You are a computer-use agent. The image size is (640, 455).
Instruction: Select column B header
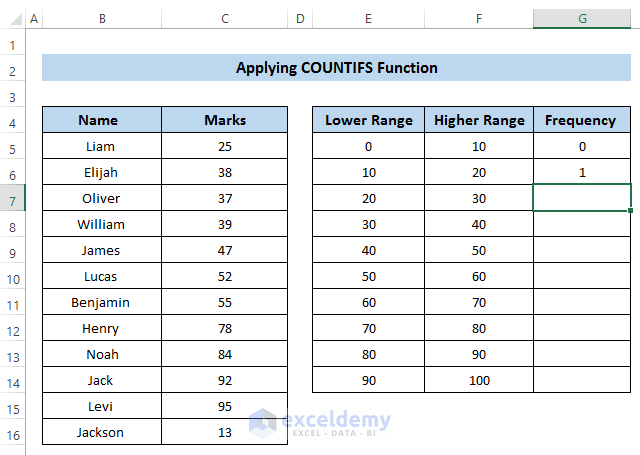pos(102,19)
